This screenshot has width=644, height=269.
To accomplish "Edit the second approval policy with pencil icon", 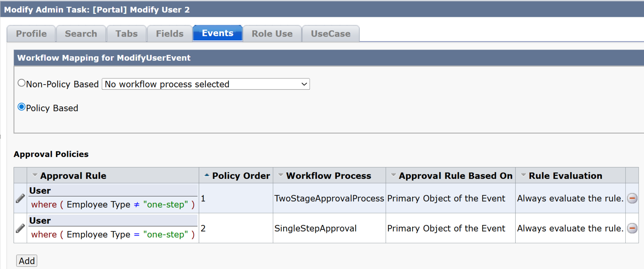I will coord(20,228).
